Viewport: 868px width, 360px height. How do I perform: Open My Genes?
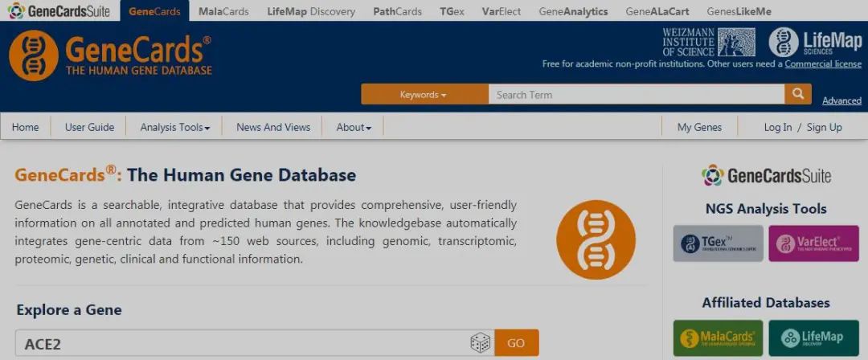pos(700,128)
